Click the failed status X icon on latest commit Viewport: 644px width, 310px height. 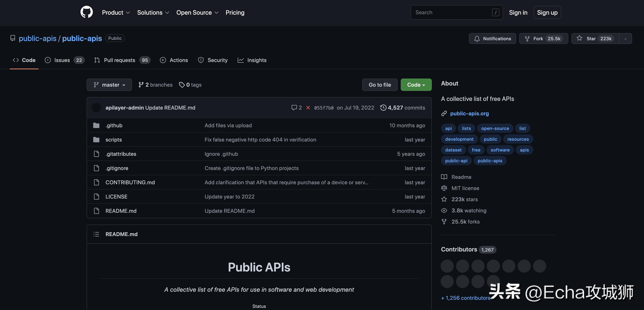point(308,108)
